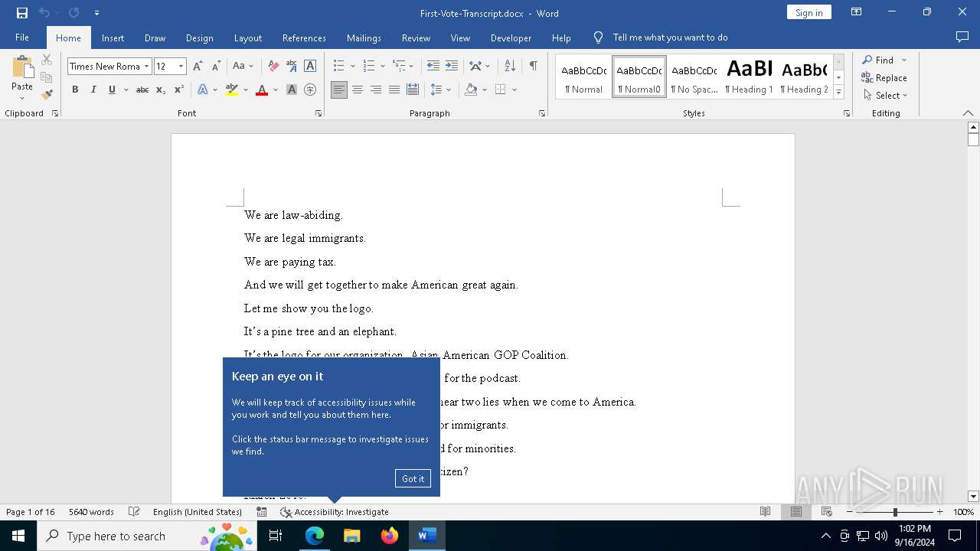Launch Firefox from taskbar
Screen dimensions: 980x551
pos(390,536)
